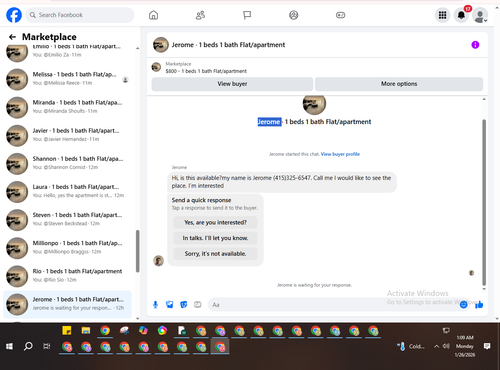The width and height of the screenshot is (500, 370).
Task: Open the account profile menu
Action: tap(480, 15)
